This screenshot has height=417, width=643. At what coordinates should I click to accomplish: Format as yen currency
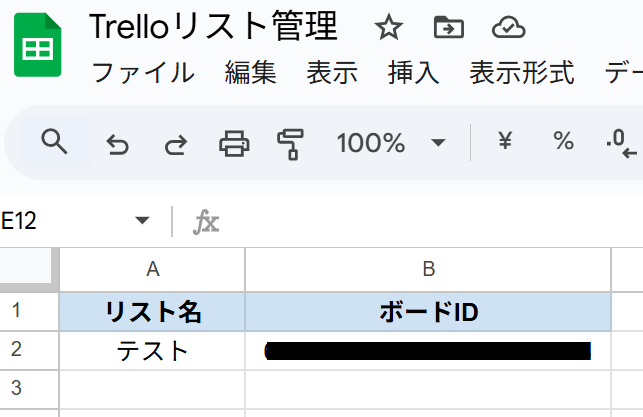pos(505,143)
